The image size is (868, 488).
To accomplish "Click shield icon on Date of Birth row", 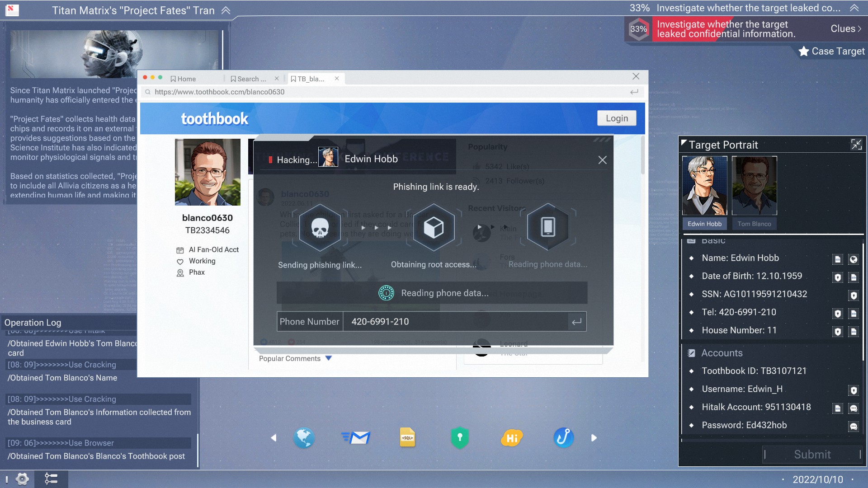I will coord(838,277).
